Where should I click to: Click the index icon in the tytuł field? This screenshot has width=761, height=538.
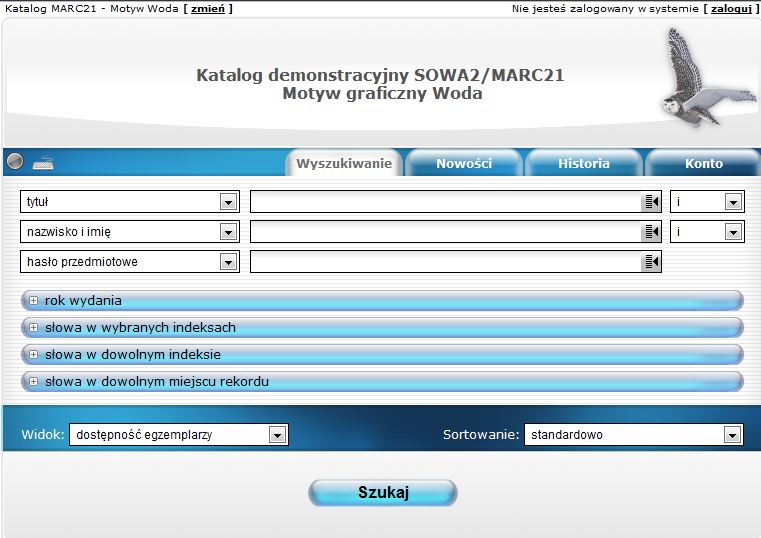(x=652, y=202)
